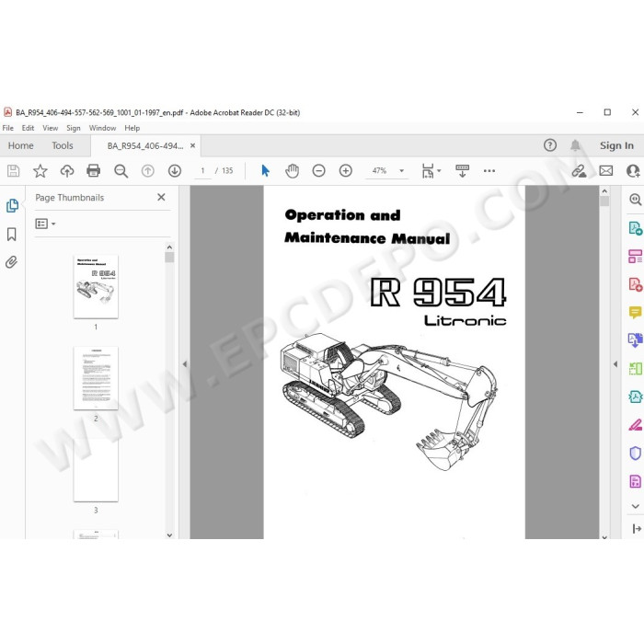This screenshot has height=644, width=644.
Task: Open thumbnail options dropdown
Action: coord(45,224)
